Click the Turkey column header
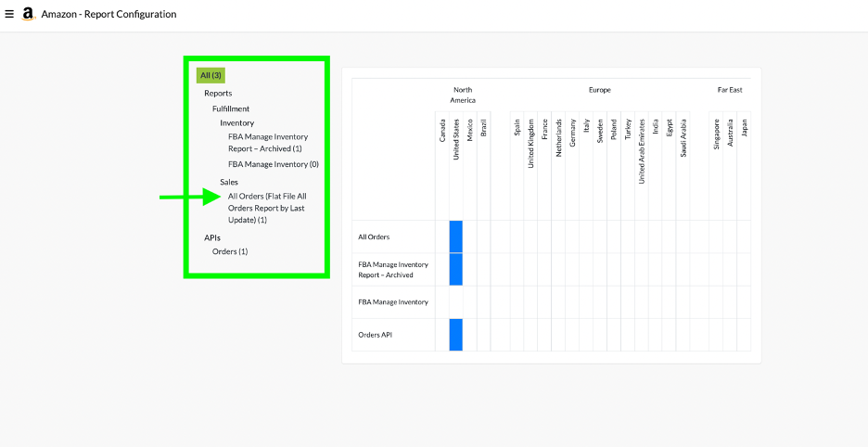 click(x=628, y=130)
